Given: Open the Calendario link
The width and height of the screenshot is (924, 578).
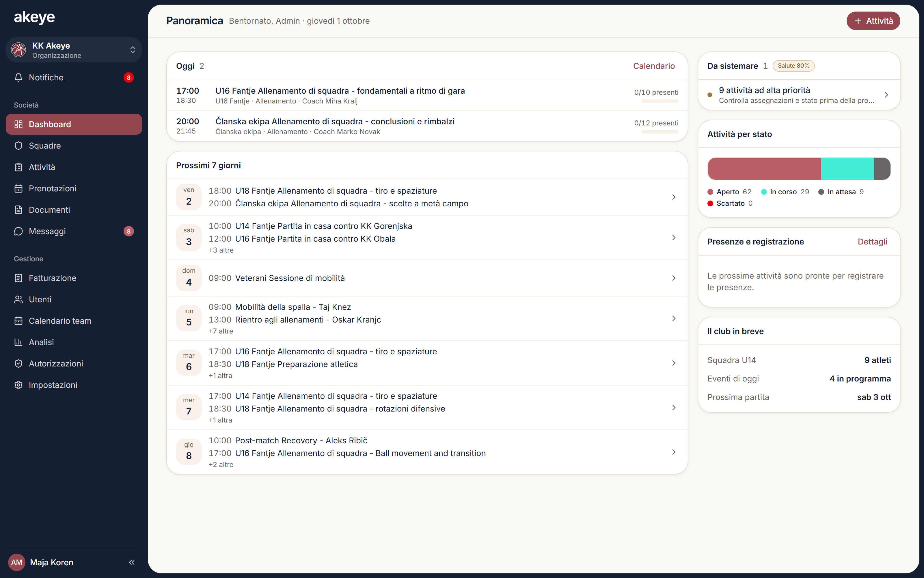Looking at the screenshot, I should 654,66.
